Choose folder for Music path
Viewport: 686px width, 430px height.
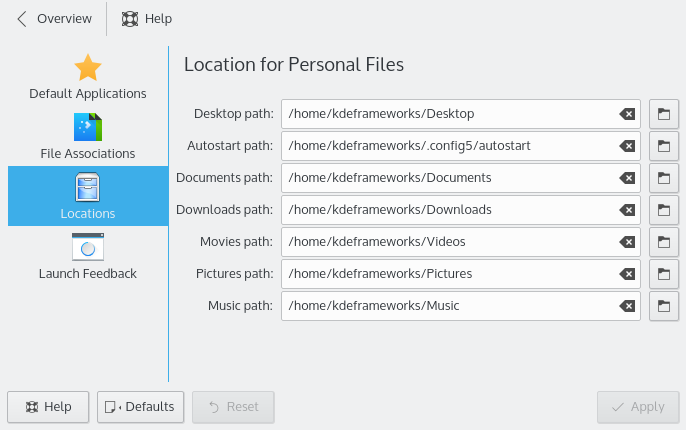point(664,306)
